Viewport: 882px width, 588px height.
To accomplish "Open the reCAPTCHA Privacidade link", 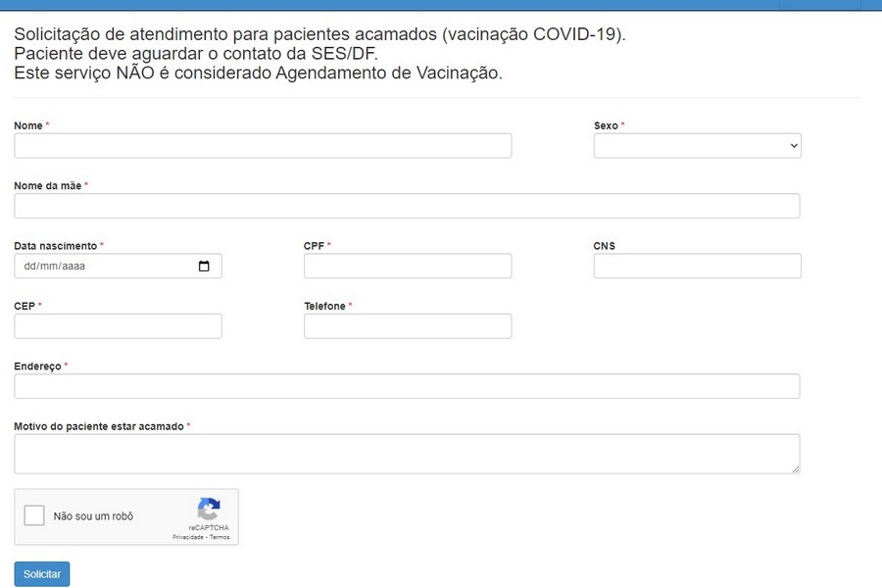I will coord(188,537).
